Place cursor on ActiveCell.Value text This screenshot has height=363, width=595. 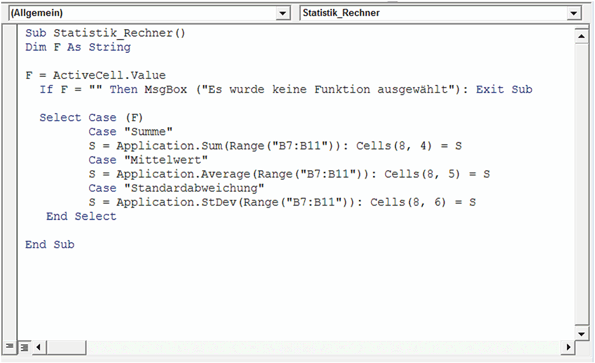tap(109, 75)
